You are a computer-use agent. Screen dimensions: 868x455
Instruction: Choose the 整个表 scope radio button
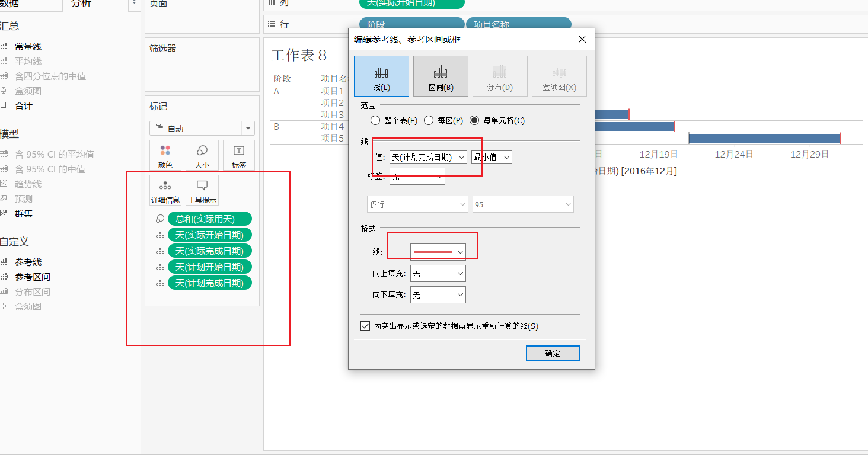(375, 120)
